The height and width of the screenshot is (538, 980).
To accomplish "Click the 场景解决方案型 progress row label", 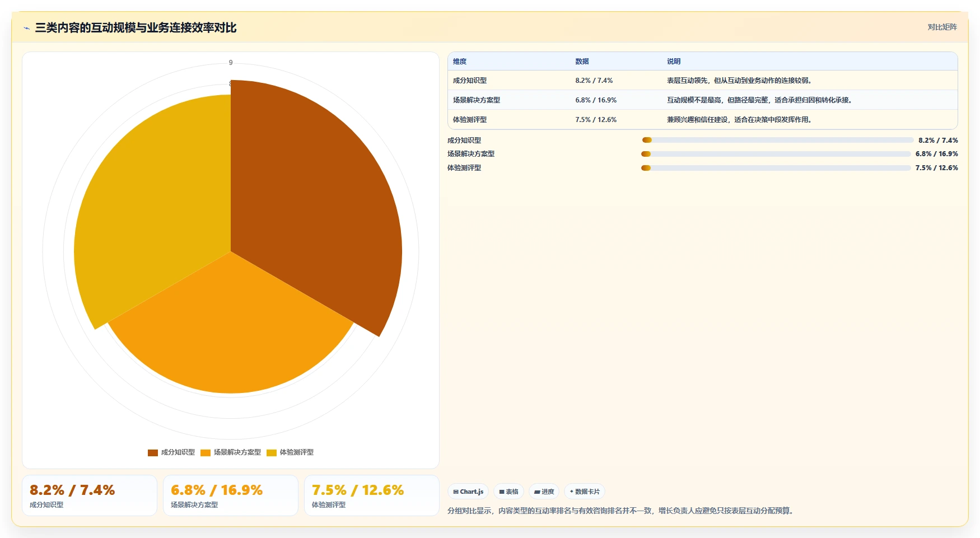I will pos(471,154).
